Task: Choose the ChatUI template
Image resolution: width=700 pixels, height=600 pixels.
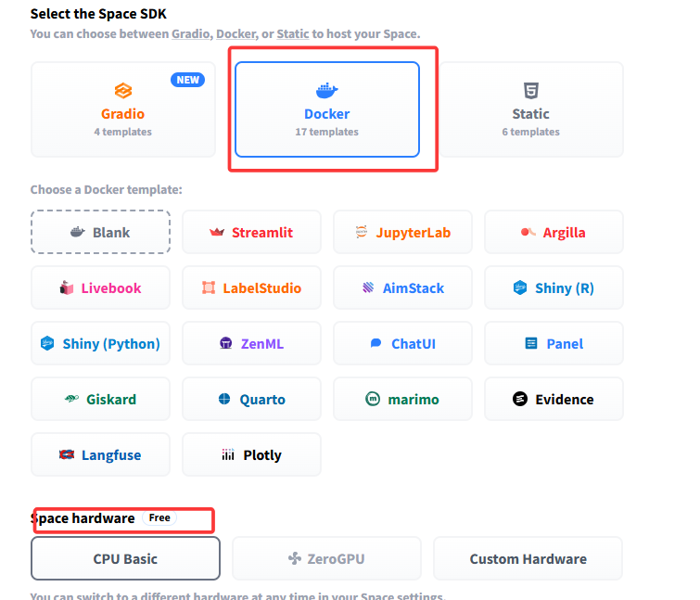Action: (402, 344)
